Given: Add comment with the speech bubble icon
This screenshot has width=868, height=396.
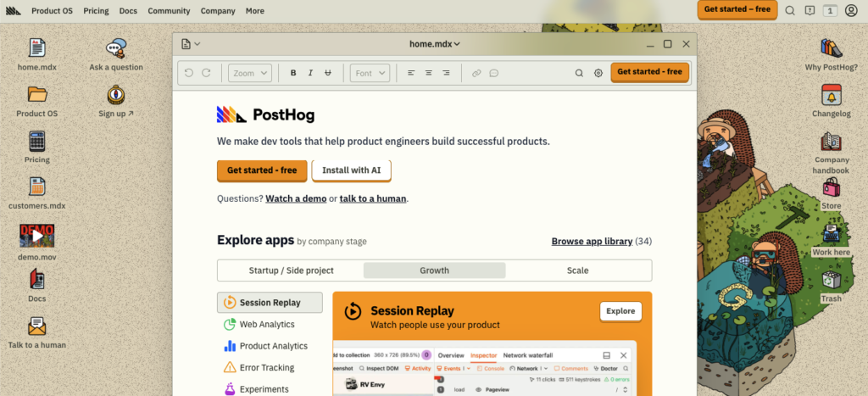Looking at the screenshot, I should (x=494, y=73).
